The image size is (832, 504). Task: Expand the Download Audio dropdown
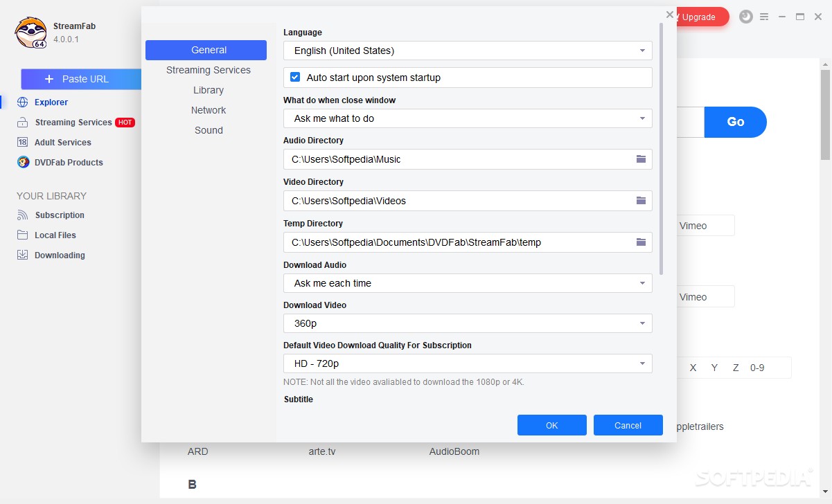(x=468, y=283)
